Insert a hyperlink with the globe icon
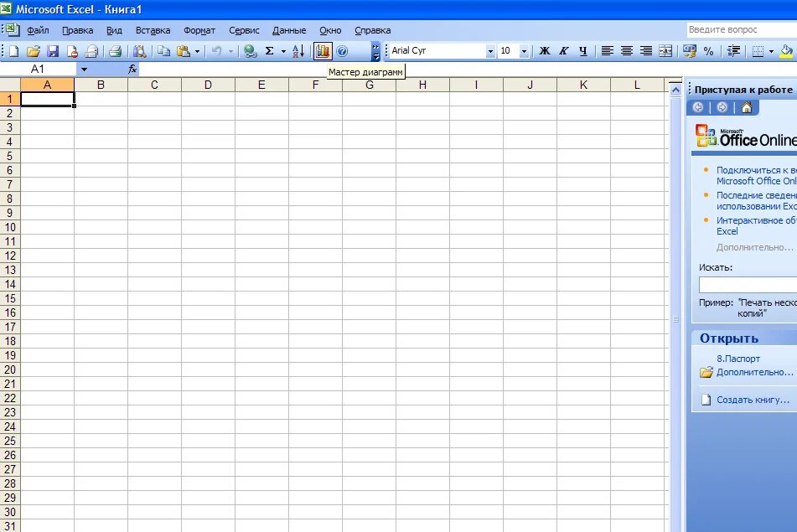797x532 pixels. tap(250, 51)
